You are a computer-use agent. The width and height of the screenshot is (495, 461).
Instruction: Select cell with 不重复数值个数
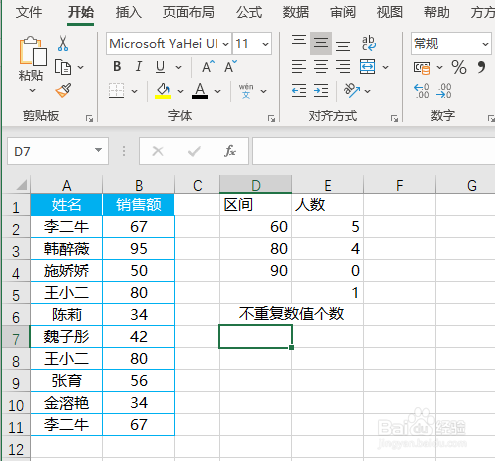point(291,314)
